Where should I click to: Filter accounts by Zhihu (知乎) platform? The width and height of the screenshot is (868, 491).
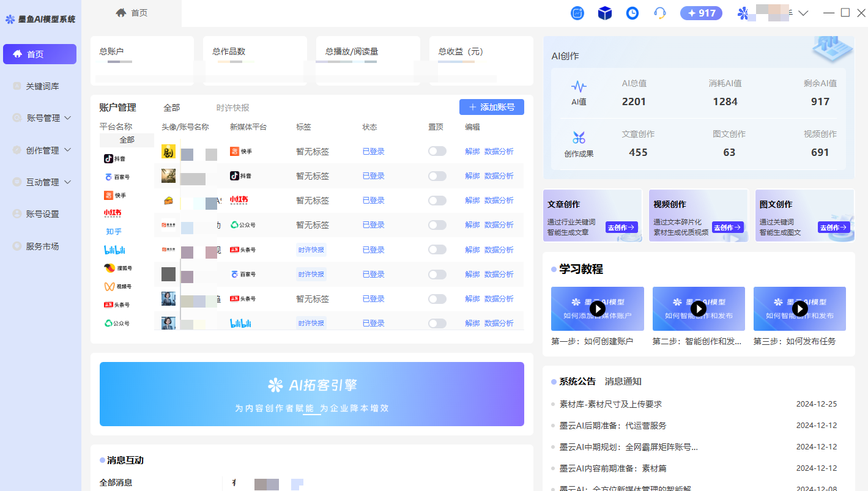click(114, 232)
